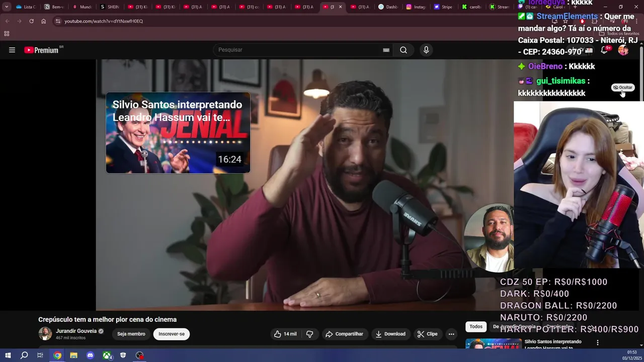644x362 pixels.
Task: Open the YouTube notifications bell
Action: [605, 50]
